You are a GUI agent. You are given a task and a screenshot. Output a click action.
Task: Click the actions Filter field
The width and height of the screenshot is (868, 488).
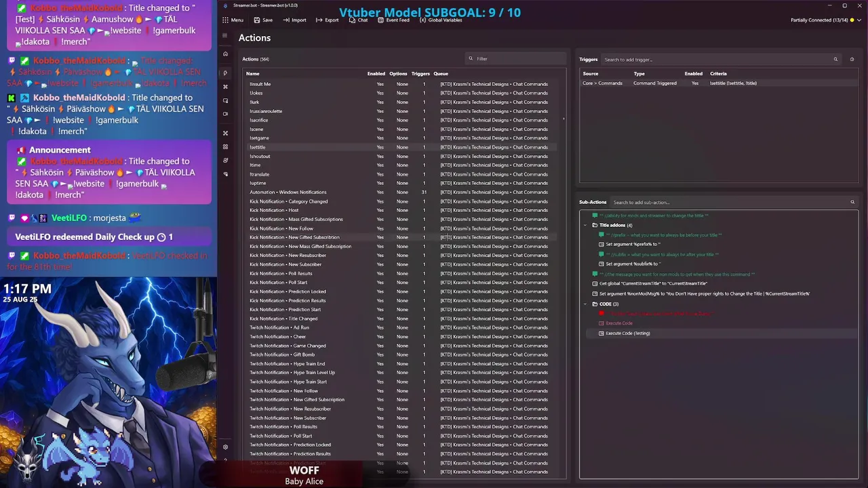coord(514,59)
